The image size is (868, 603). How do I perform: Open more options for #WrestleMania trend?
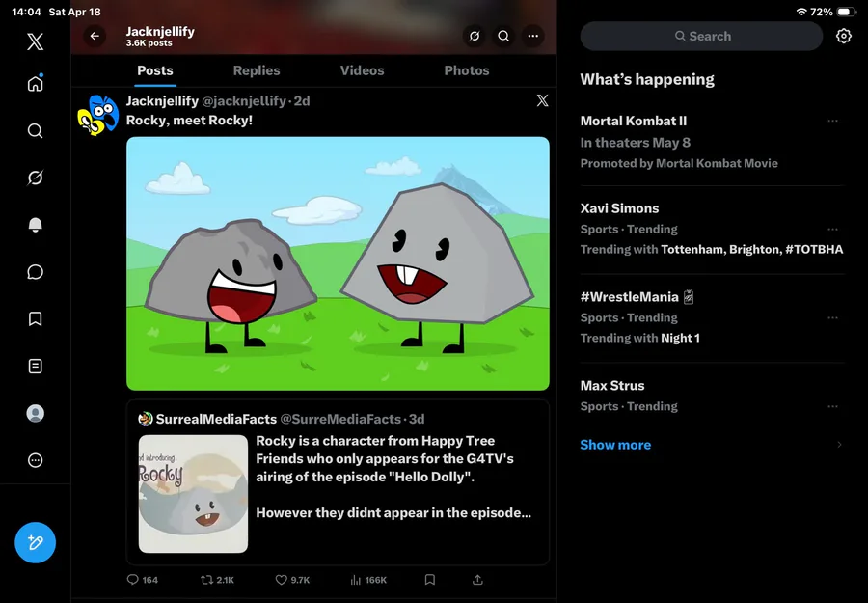pyautogui.click(x=832, y=317)
